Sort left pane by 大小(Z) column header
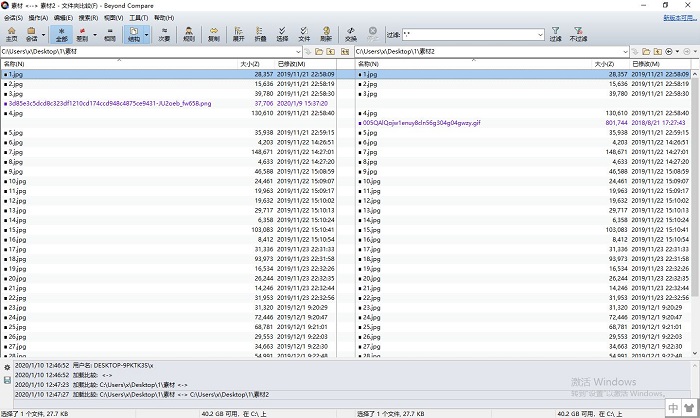Image resolution: width=700 pixels, height=418 pixels. click(x=256, y=64)
